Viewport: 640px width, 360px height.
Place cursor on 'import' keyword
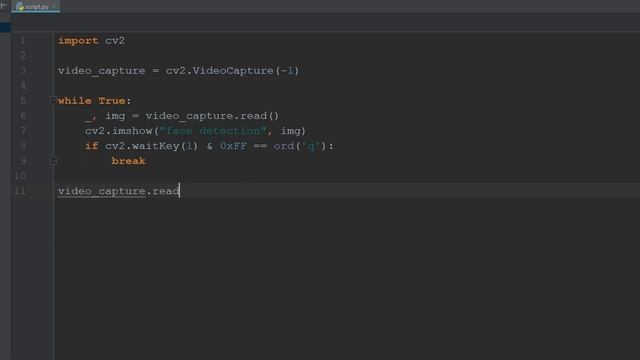click(x=78, y=40)
